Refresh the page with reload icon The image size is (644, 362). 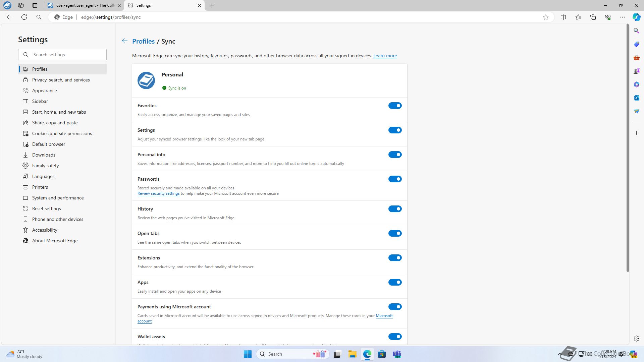coord(24,17)
